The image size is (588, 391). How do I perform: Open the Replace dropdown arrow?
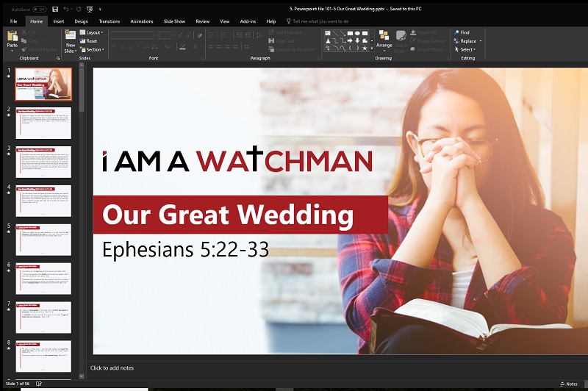click(481, 41)
